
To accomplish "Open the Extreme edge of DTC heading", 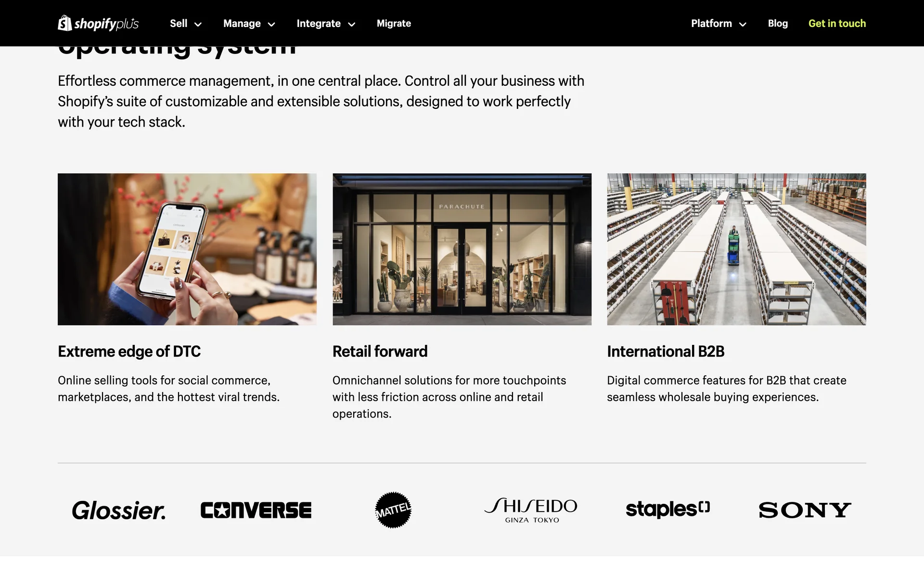I will pyautogui.click(x=129, y=352).
